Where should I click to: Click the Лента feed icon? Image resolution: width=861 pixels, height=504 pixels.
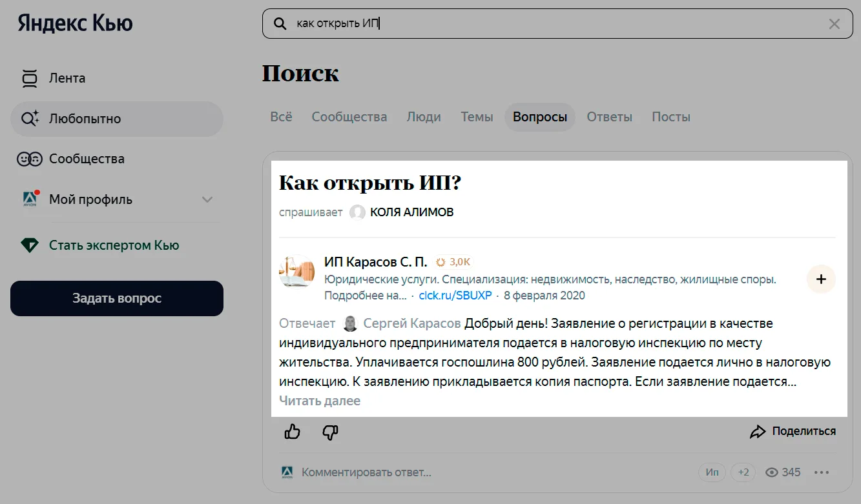tap(29, 78)
